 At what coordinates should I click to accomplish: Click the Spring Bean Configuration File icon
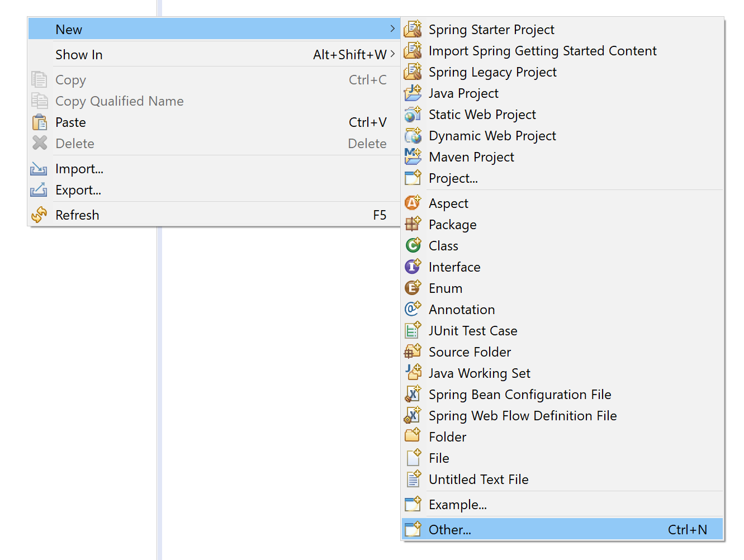(413, 394)
